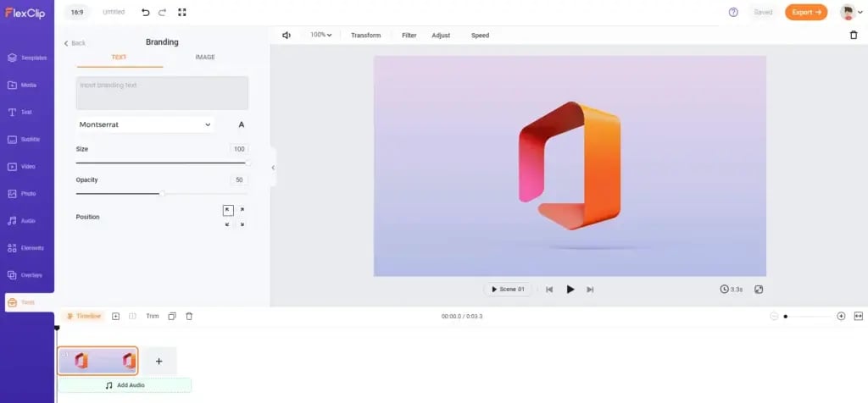This screenshot has width=868, height=403.
Task: Open the Filter options in toolbar
Action: [x=409, y=36]
